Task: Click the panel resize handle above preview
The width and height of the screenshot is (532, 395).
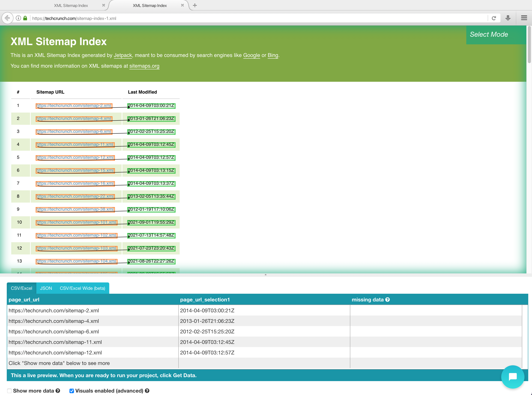Action: (x=265, y=275)
